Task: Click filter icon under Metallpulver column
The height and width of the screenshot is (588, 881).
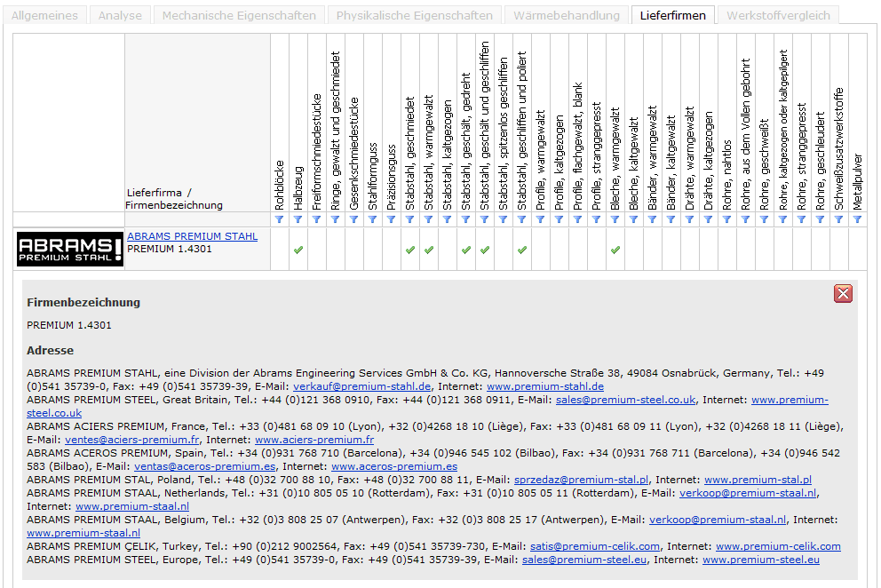Action: coord(857,219)
